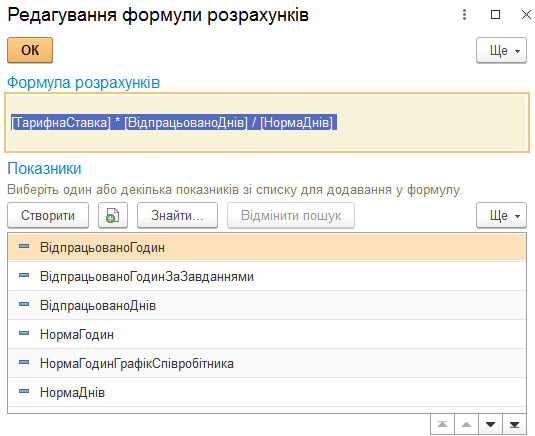Jump to the first list item arrow
Image resolution: width=535 pixels, height=436 pixels.
[442, 424]
